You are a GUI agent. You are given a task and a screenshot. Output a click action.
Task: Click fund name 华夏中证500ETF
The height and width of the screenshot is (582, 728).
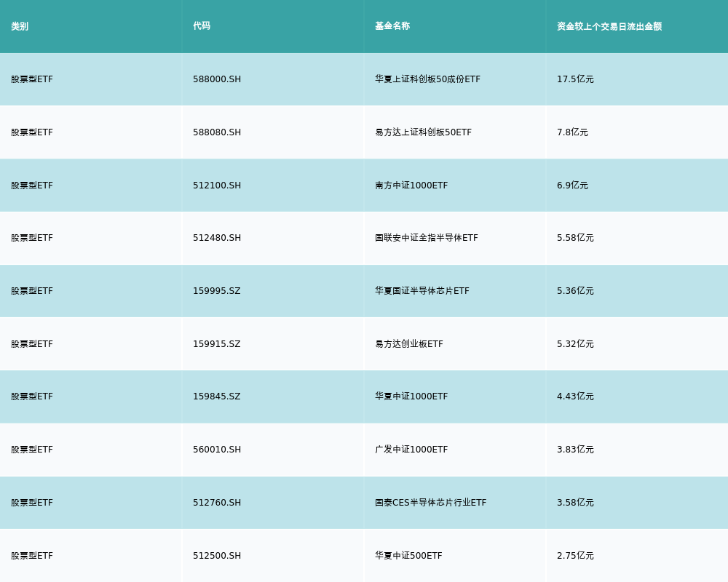point(408,556)
